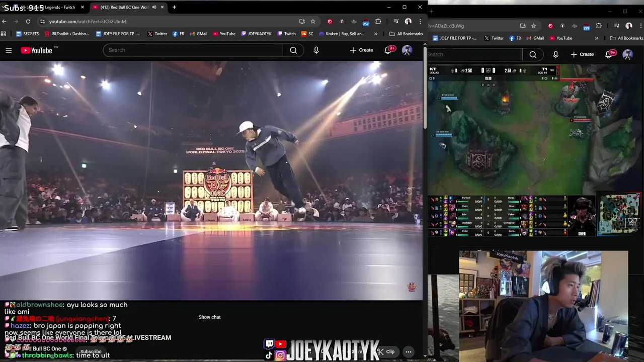644x362 pixels.
Task: Click the Red Bull breakdance video player
Action: [x=211, y=180]
